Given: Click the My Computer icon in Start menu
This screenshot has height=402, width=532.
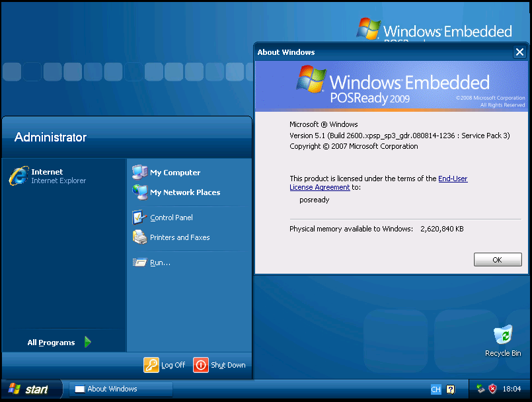Looking at the screenshot, I should (139, 172).
